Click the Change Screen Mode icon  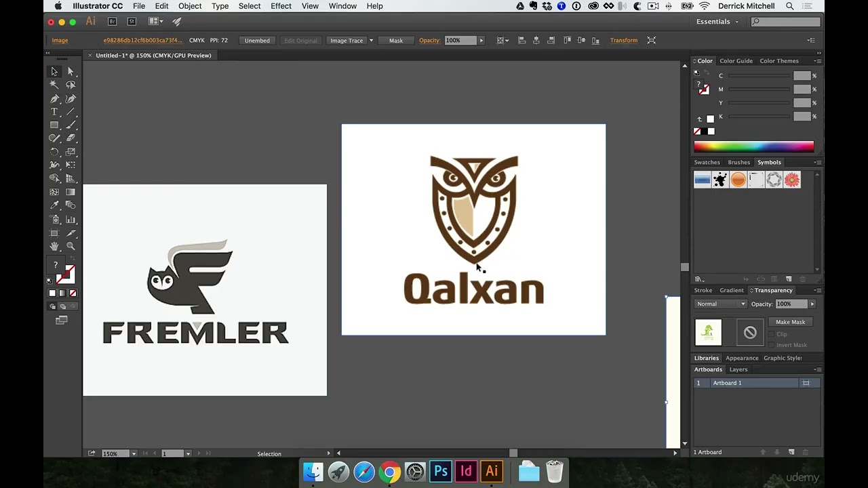point(62,320)
